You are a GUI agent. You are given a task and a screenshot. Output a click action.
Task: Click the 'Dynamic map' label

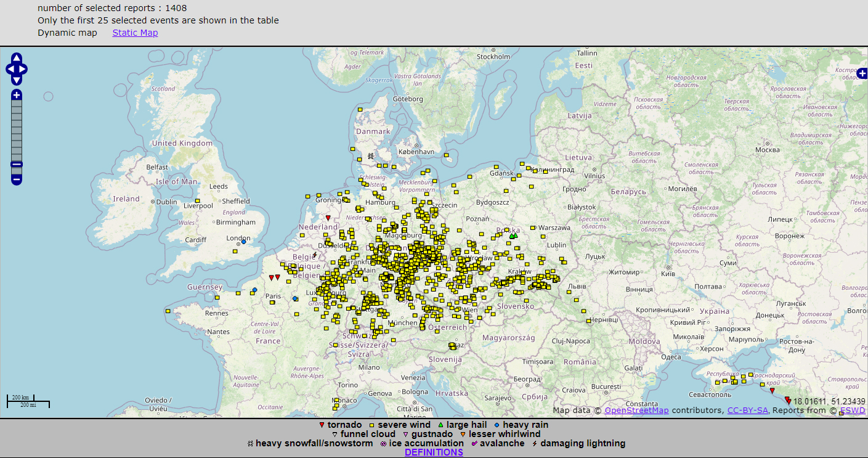click(x=67, y=33)
